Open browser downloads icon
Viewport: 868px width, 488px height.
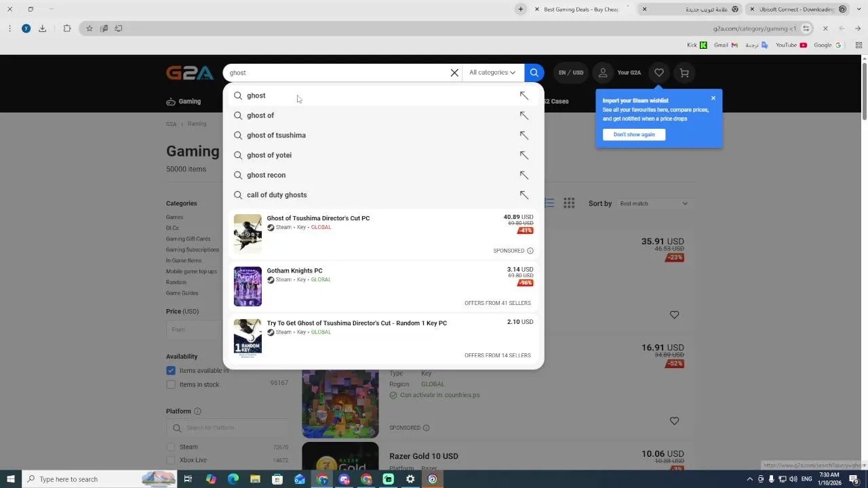42,28
